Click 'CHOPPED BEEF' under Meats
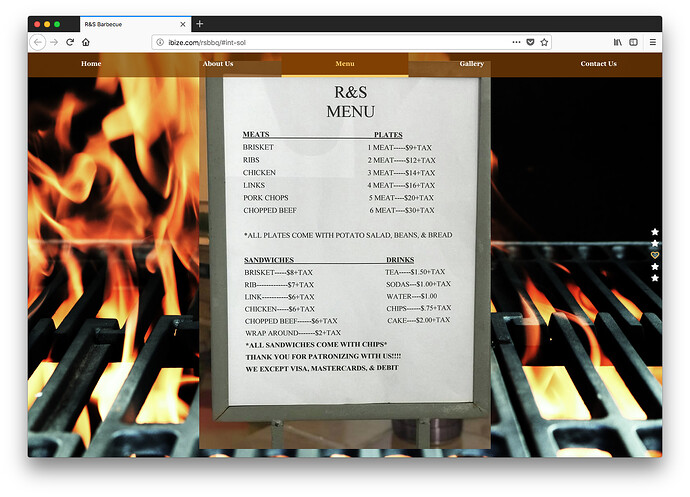The image size is (690, 497). [270, 211]
